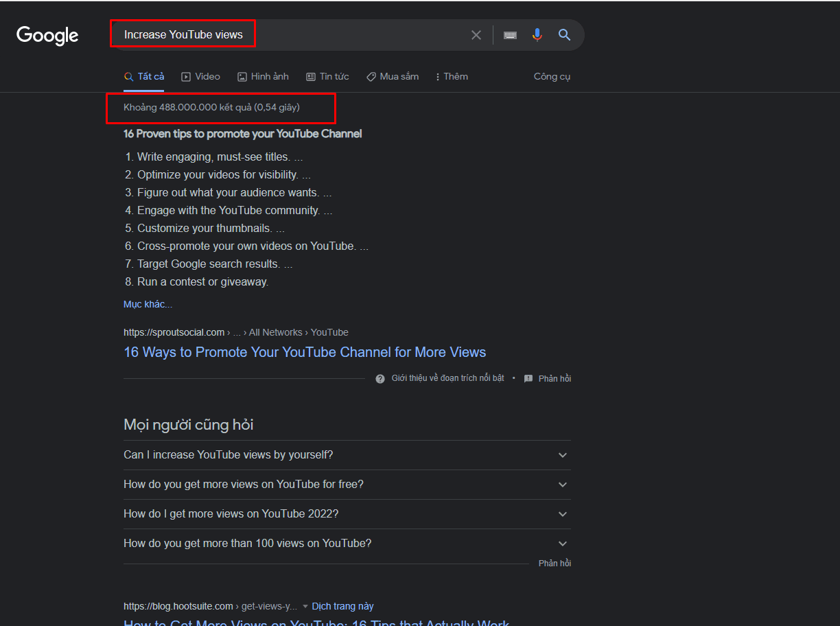The width and height of the screenshot is (840, 626).
Task: Expand How do I get more views on YouTube 2022
Action: click(347, 514)
